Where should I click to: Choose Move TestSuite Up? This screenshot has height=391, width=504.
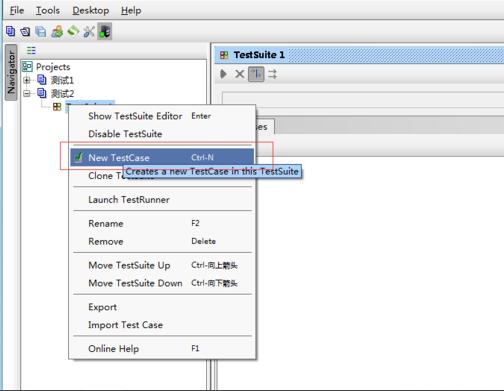coord(162,265)
